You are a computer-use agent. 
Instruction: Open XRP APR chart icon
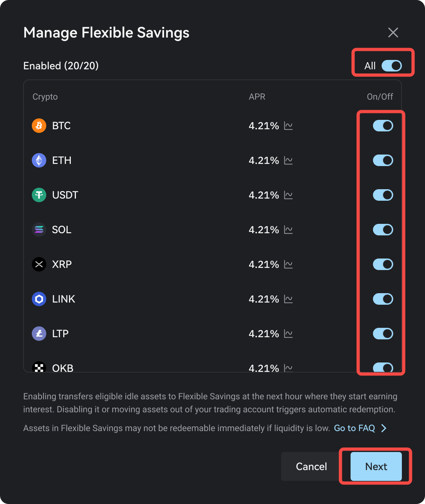288,264
